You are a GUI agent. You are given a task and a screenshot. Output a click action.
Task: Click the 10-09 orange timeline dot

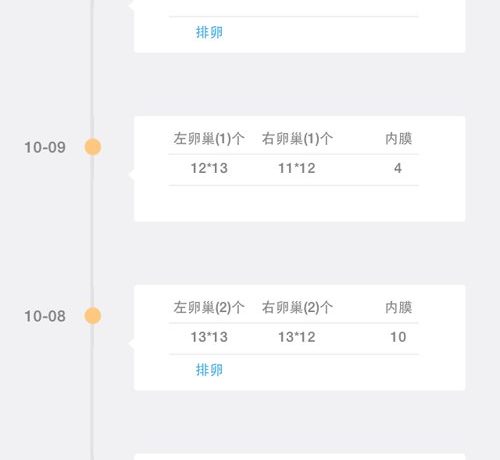click(93, 147)
